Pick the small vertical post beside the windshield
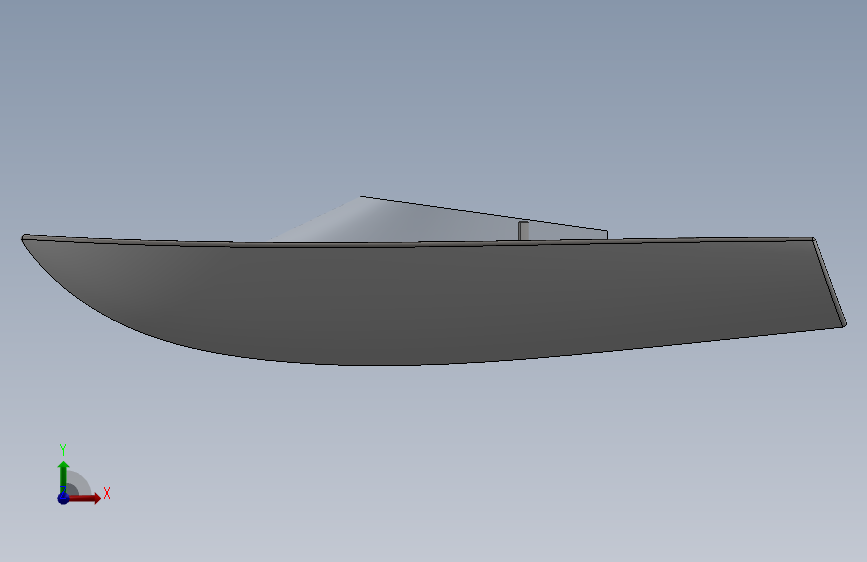Screen dimensions: 867x562 [x=523, y=231]
